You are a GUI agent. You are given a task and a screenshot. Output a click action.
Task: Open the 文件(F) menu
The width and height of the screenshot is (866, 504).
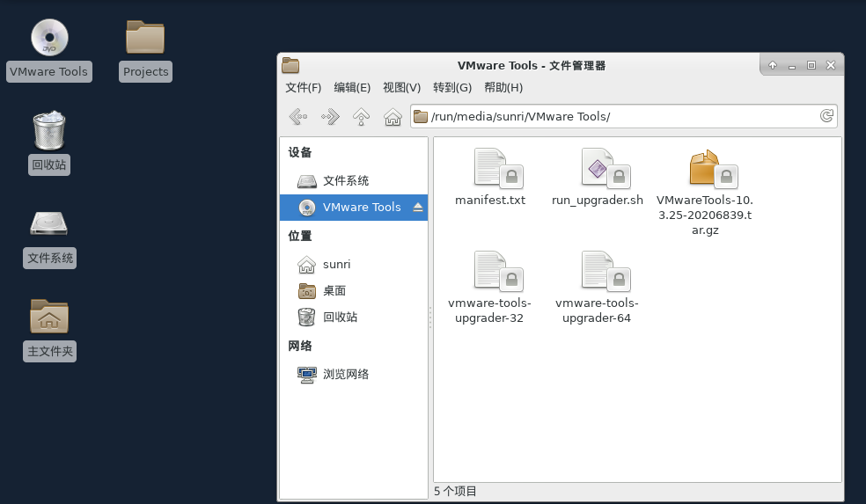point(304,87)
